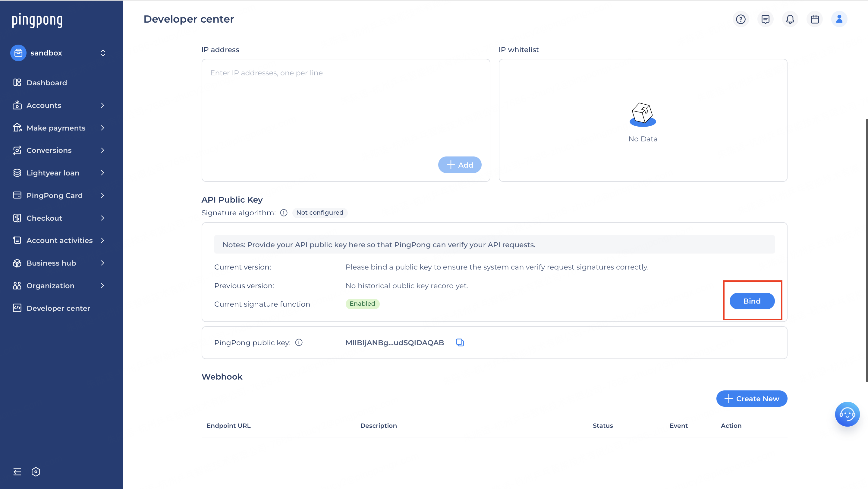Screen dimensions: 868x489
Task: Click the Description column header
Action: click(379, 426)
